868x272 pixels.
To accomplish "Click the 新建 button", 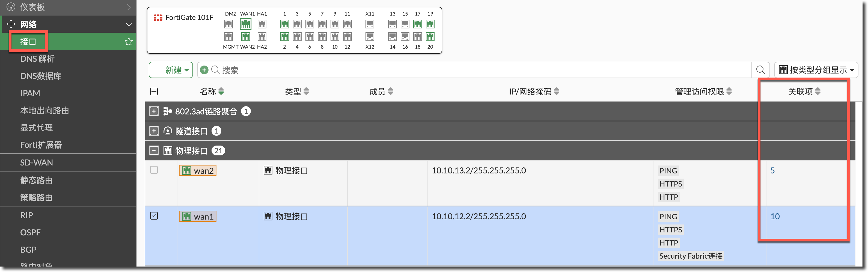I will (x=171, y=70).
